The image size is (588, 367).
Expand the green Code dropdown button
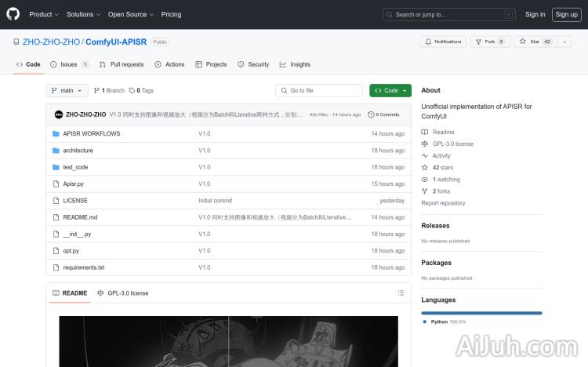[390, 90]
